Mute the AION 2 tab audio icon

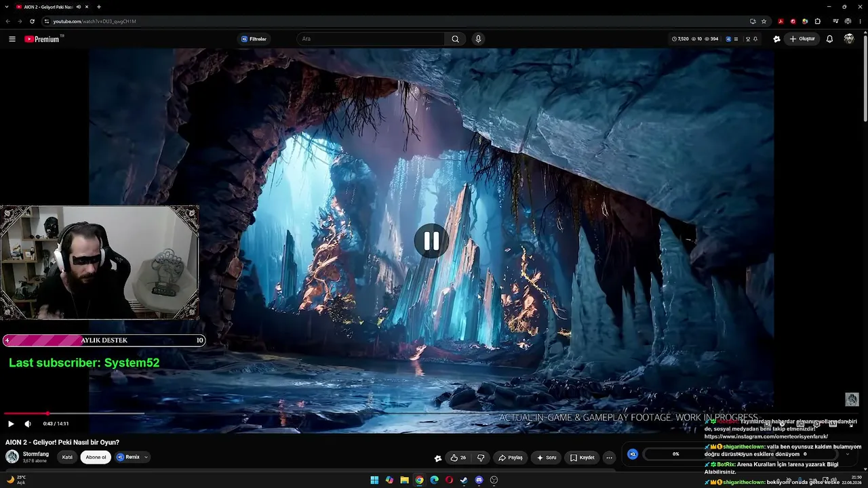click(x=79, y=7)
